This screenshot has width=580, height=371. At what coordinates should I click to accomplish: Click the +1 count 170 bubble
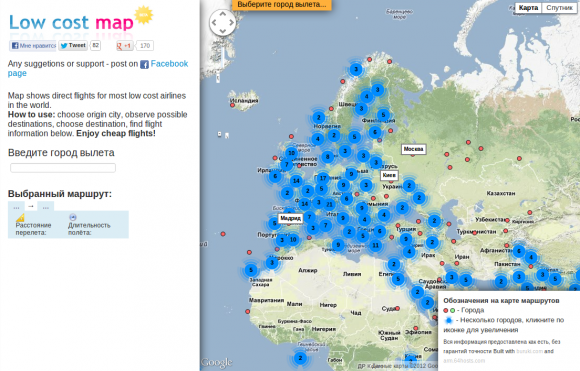click(145, 45)
